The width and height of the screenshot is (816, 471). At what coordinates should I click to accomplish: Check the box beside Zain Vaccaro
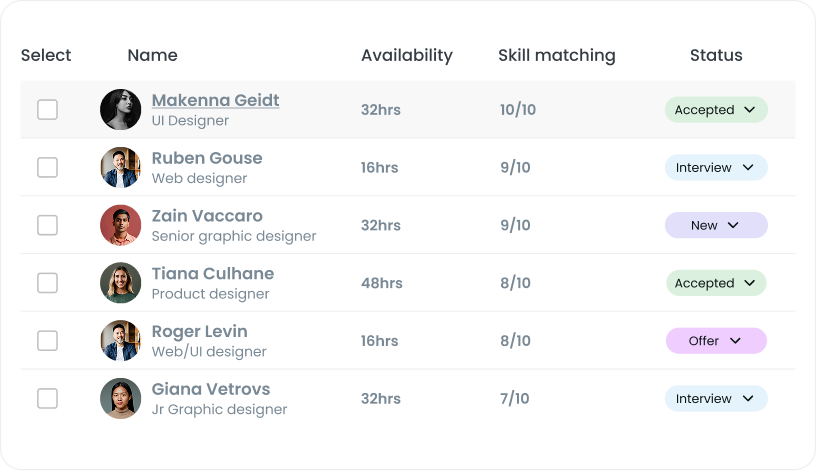pos(47,225)
